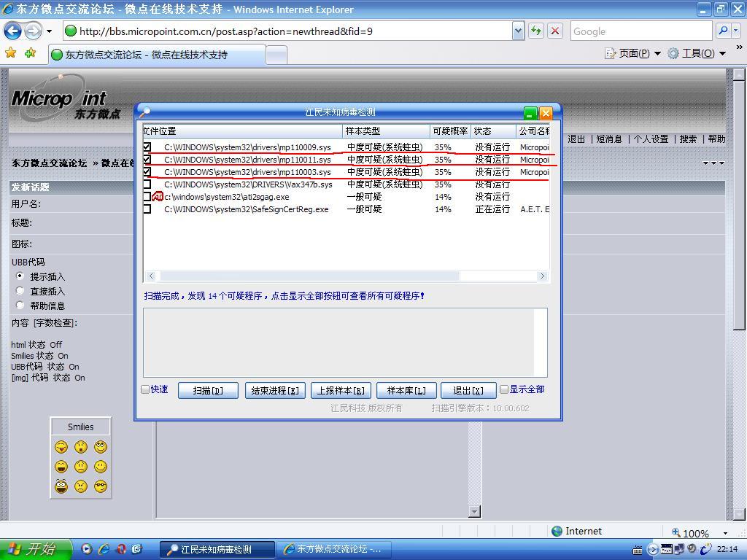The height and width of the screenshot is (560, 747).
Task: Select the 提示插入 radio button
Action: tap(20, 276)
